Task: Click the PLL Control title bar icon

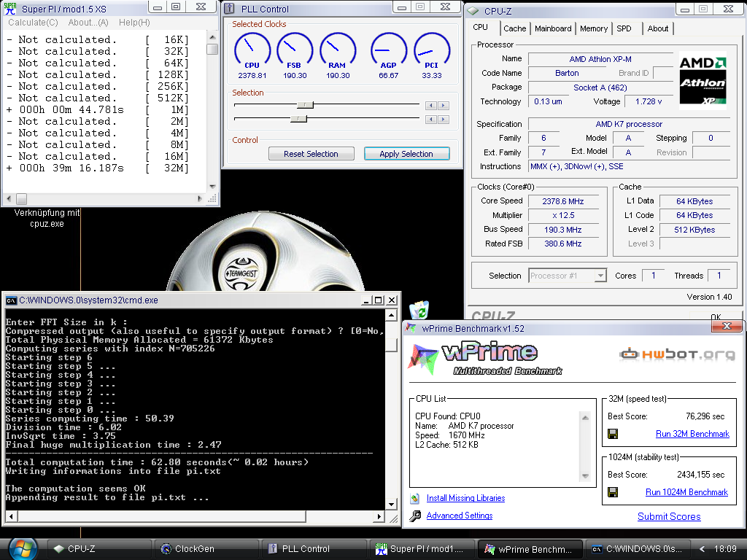Action: point(229,9)
